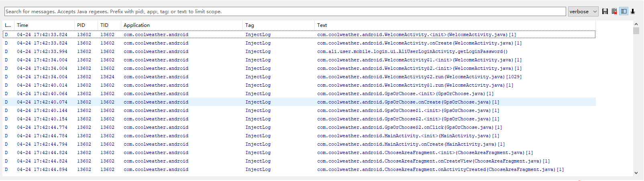Select highlighted GpsOrChoose.onCreate log entry
Image resolution: width=644 pixels, height=181 pixels.
(x=299, y=102)
